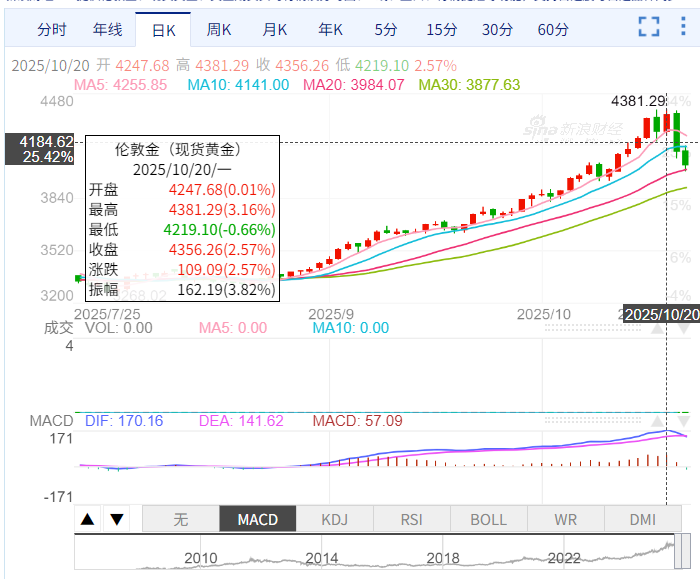Click the 4381.29 high price label
Screen dimensions: 700x579
[x=638, y=101]
